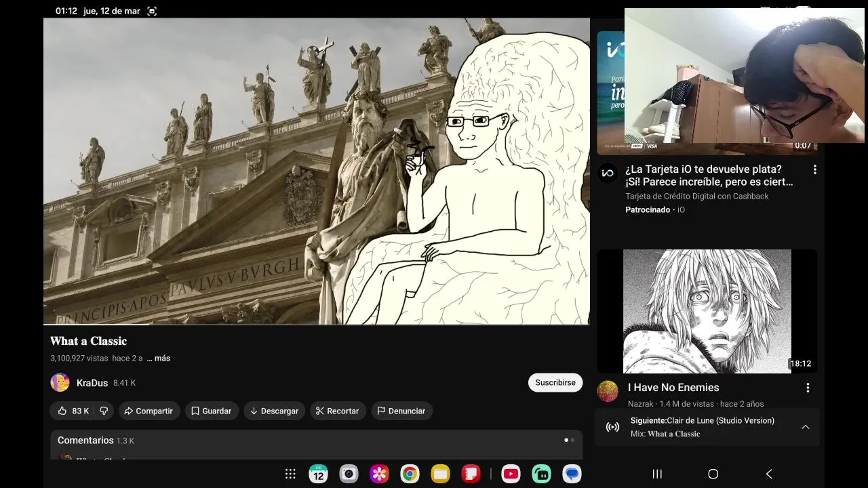
Task: Open red Notes app in taskbar
Action: tap(471, 474)
